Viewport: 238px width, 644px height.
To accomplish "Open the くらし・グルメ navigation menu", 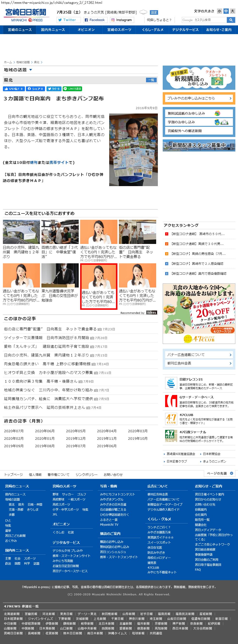I will click(x=153, y=30).
